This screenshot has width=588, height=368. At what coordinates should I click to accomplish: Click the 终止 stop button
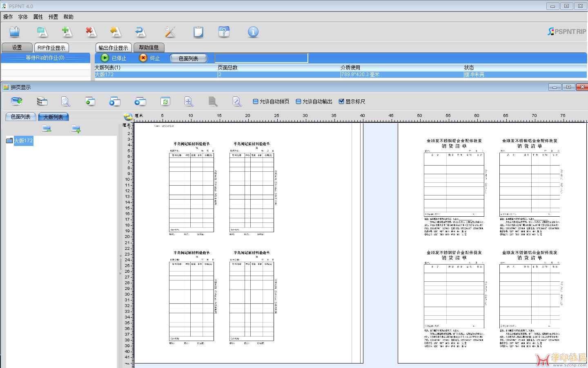point(149,58)
